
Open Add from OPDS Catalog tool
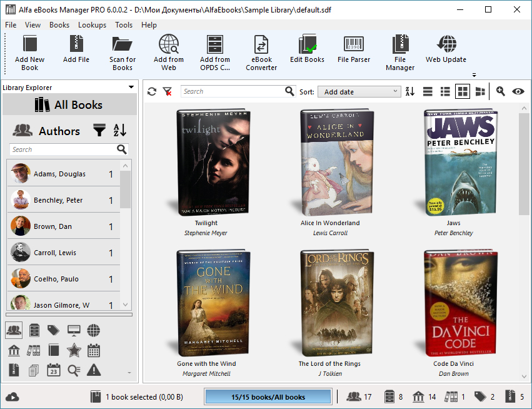[x=215, y=53]
